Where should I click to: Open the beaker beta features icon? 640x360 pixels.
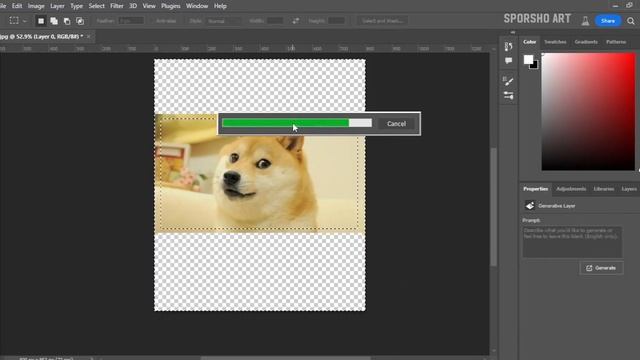point(585,21)
